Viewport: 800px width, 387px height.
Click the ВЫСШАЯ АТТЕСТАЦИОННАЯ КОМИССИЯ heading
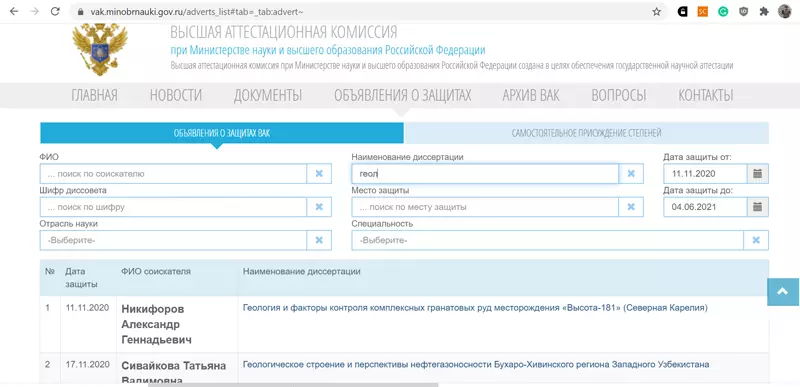point(283,32)
